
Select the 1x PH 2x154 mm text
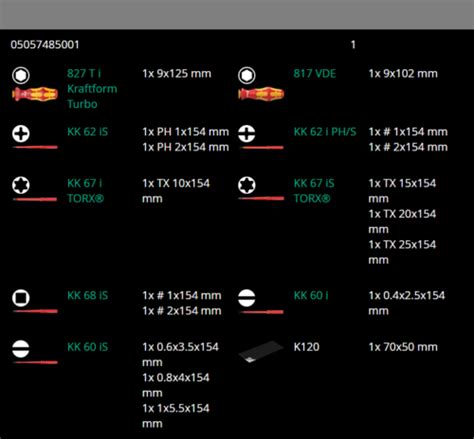[186, 147]
